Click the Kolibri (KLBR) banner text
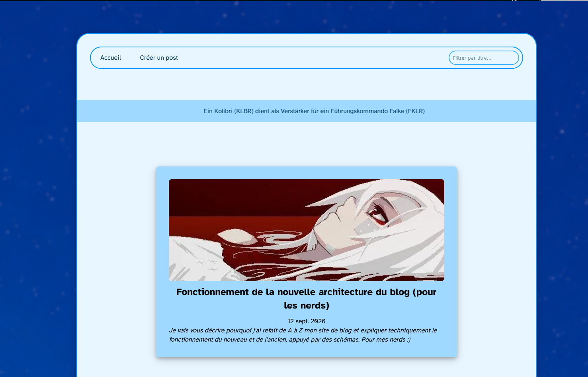 pyautogui.click(x=314, y=111)
